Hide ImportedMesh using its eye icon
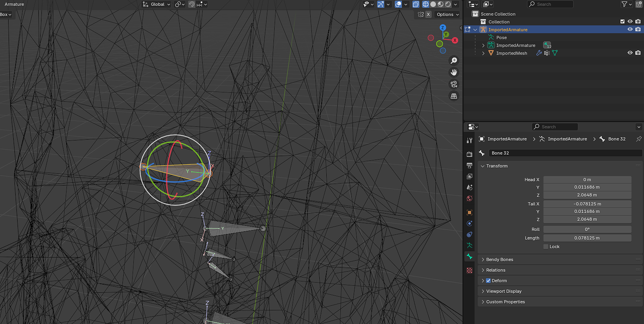This screenshot has height=324, width=644. [630, 53]
